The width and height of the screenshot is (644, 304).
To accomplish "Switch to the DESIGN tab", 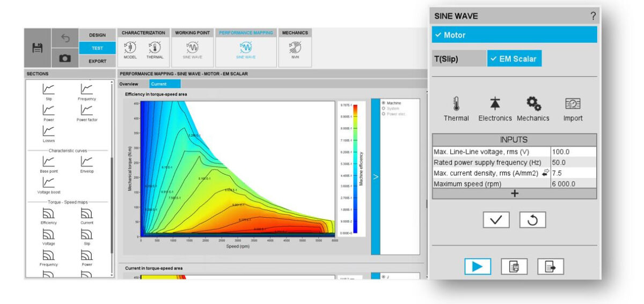I will pos(97,35).
